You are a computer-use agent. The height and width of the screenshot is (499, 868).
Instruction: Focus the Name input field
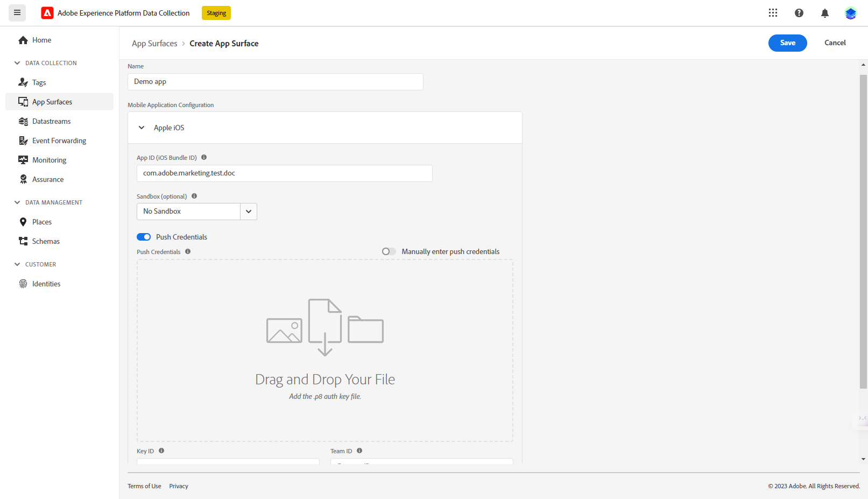pyautogui.click(x=276, y=82)
